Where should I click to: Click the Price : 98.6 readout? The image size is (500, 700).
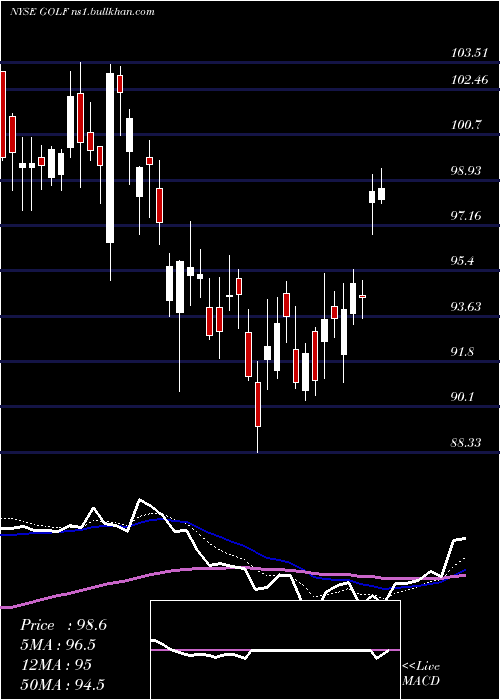pos(63,625)
